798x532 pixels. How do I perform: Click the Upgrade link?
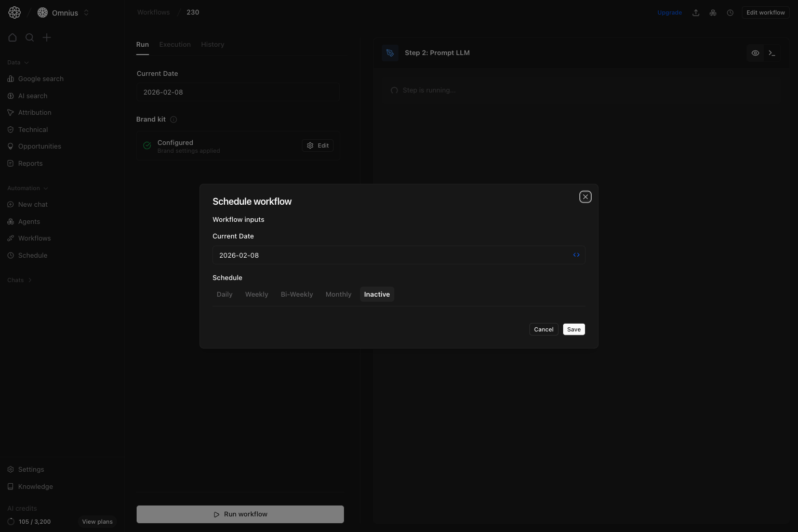click(x=670, y=12)
